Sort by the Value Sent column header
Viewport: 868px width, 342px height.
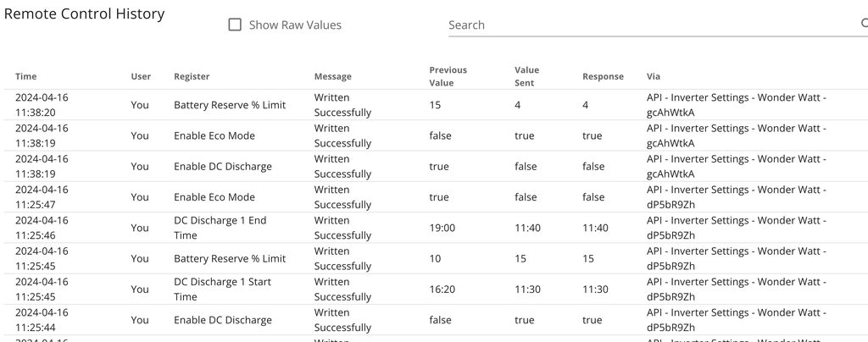pyautogui.click(x=526, y=77)
